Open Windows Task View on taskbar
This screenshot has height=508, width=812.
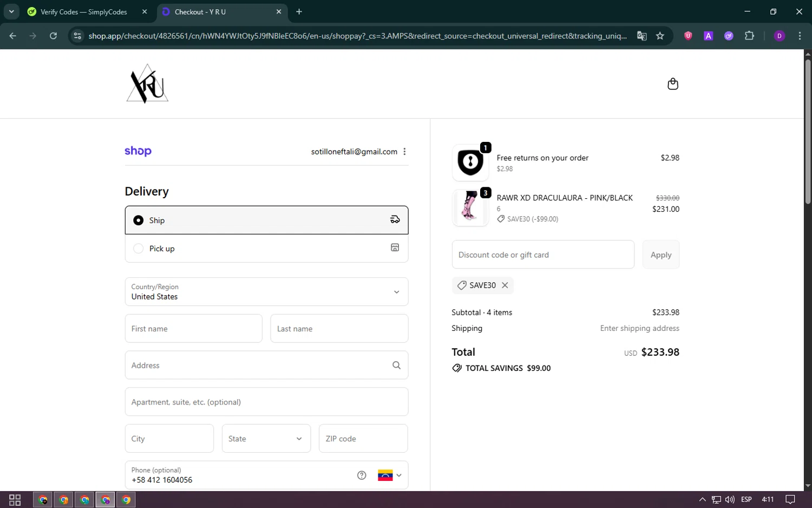tap(15, 499)
